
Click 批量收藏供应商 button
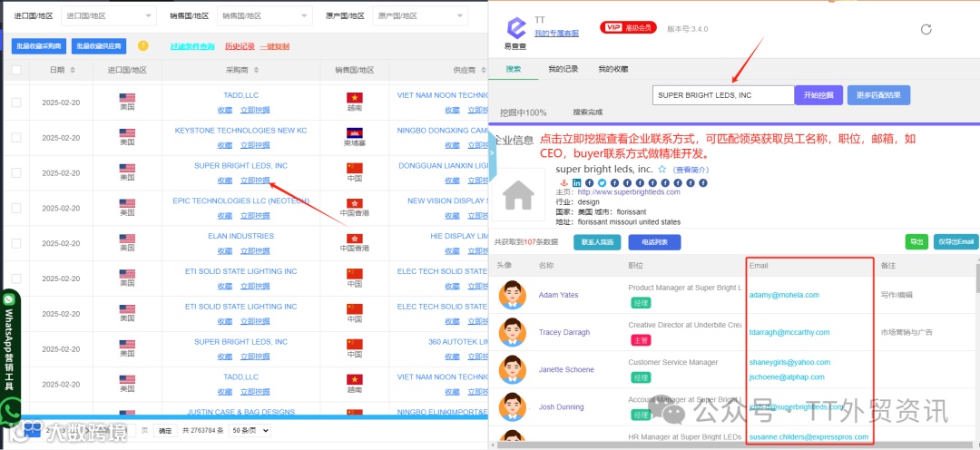point(100,45)
